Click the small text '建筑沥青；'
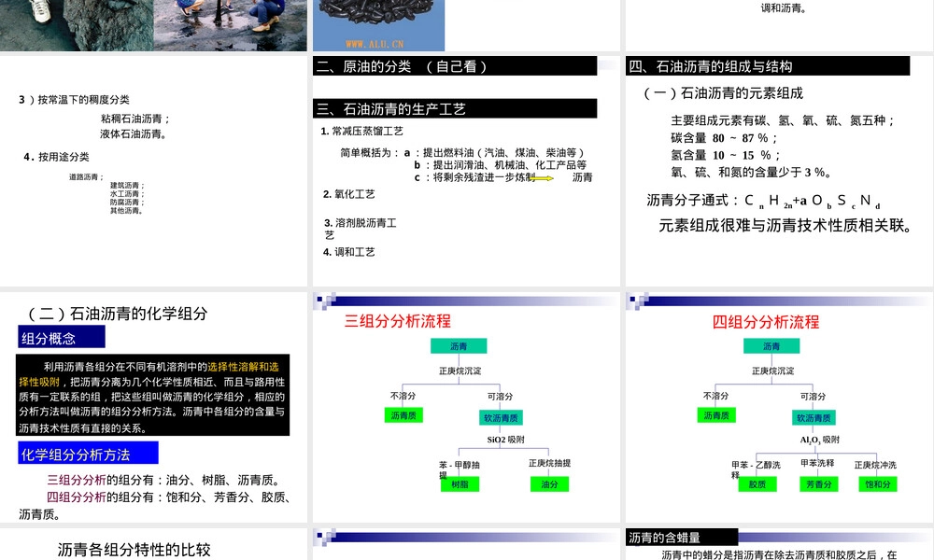This screenshot has width=934, height=560. (x=127, y=185)
